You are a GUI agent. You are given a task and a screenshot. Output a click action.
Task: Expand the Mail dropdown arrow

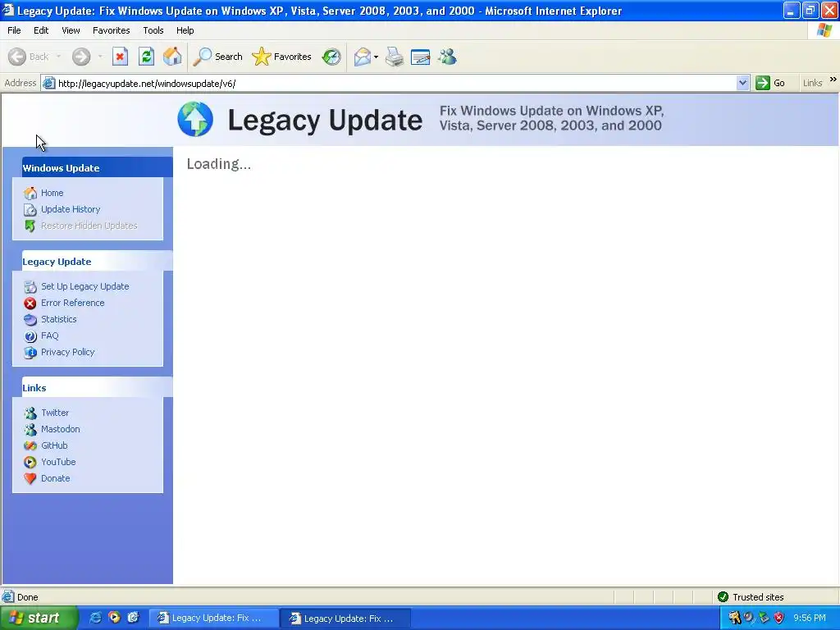pyautogui.click(x=376, y=57)
